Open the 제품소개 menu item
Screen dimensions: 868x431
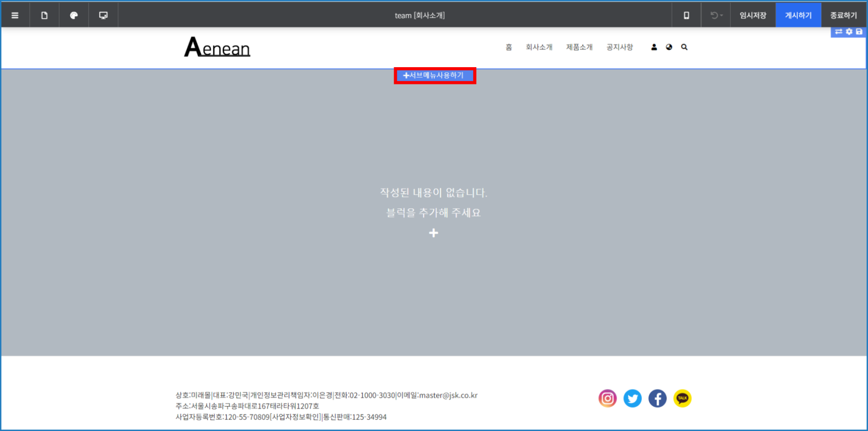pyautogui.click(x=579, y=47)
